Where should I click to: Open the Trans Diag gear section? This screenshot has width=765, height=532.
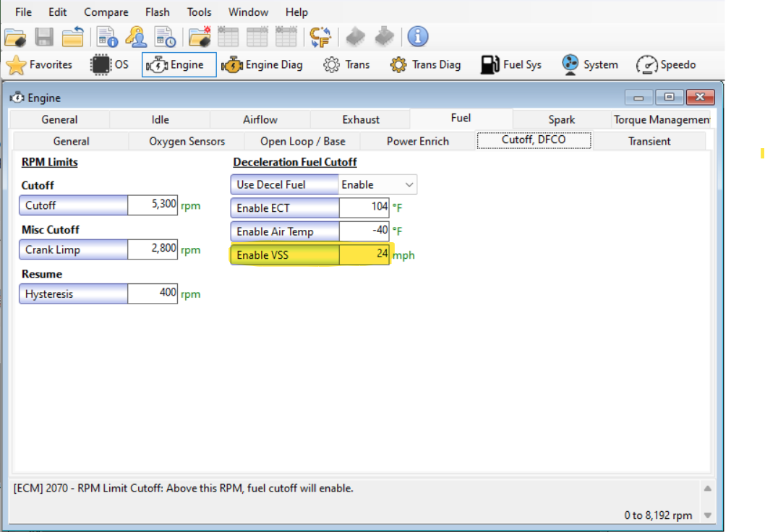(x=425, y=65)
